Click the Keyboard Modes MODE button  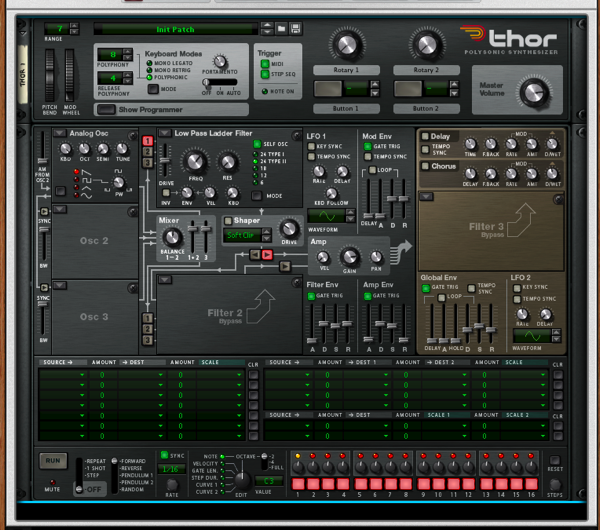[153, 89]
